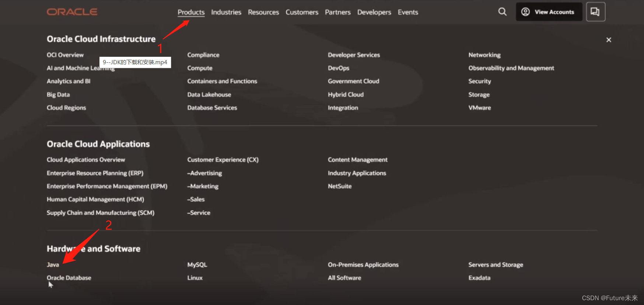Open Compliance link

click(203, 55)
